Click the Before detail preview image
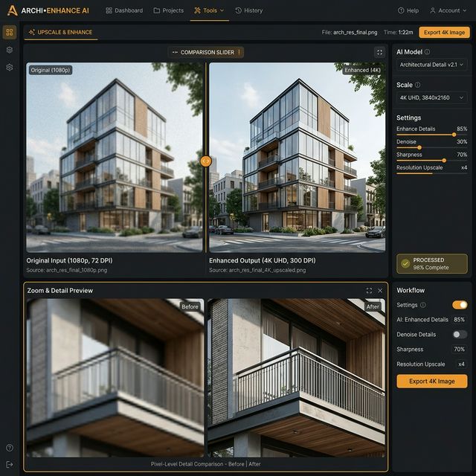Viewport: 476px width, 476px height. (115, 378)
